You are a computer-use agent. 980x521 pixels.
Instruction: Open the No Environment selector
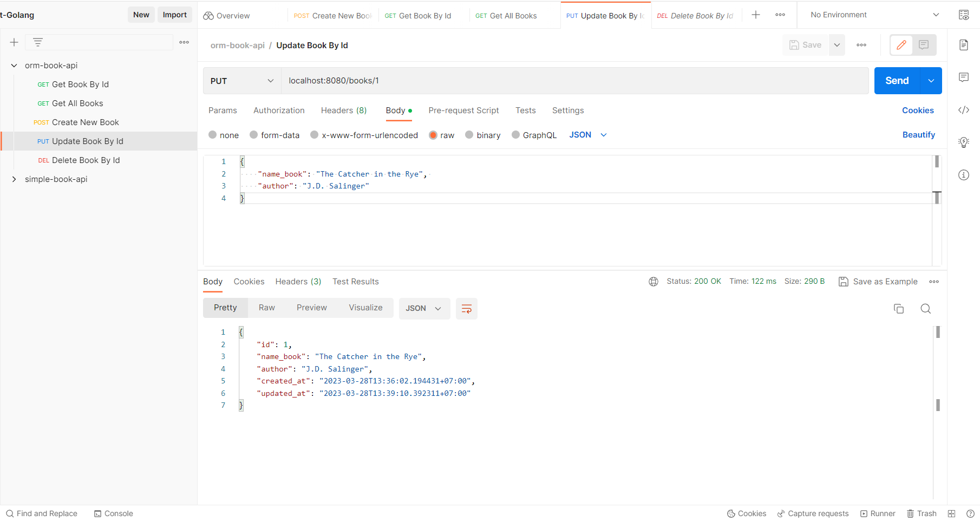pos(874,15)
